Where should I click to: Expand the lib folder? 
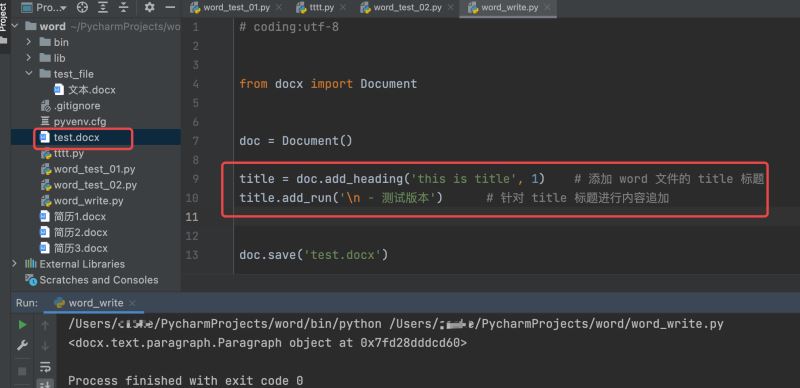point(29,58)
